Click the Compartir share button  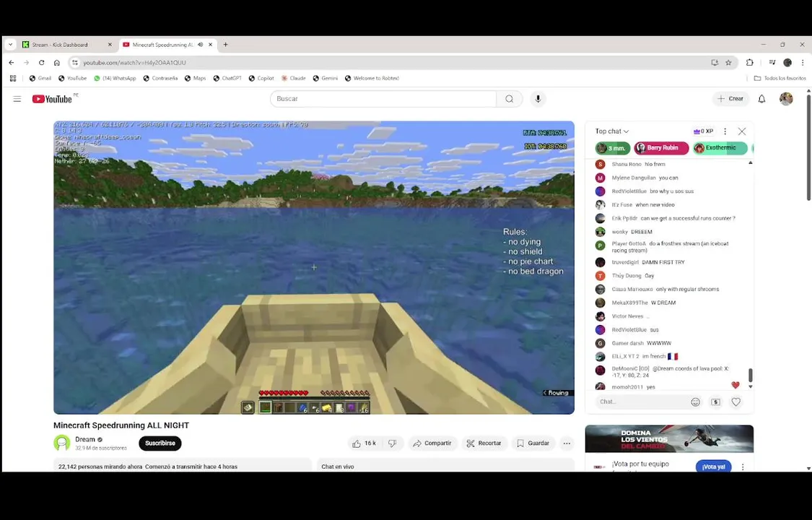432,443
